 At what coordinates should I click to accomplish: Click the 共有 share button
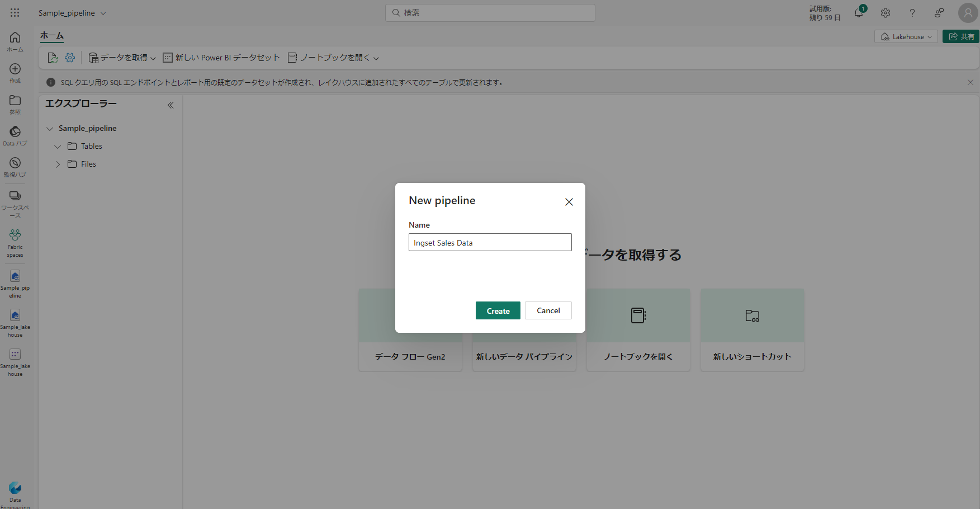tap(961, 36)
